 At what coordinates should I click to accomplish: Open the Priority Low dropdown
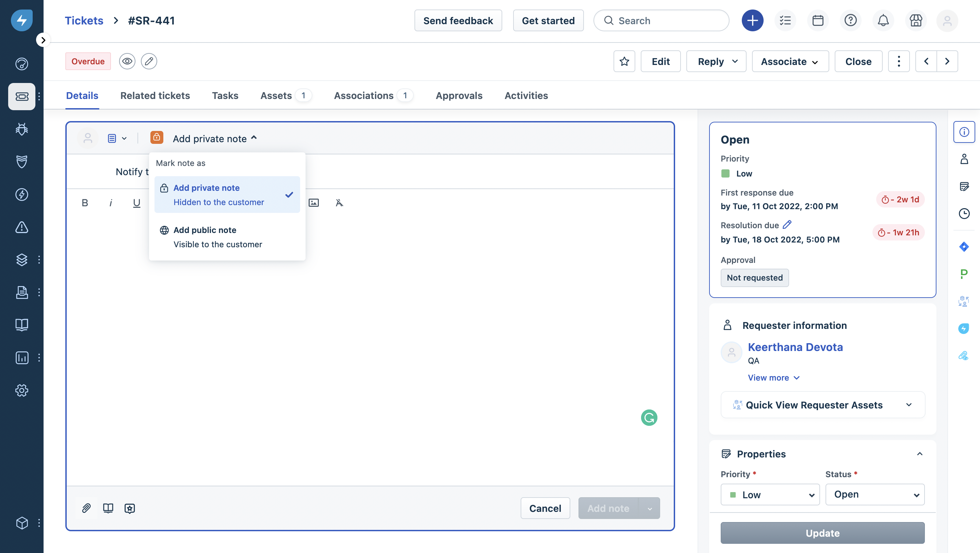(770, 495)
